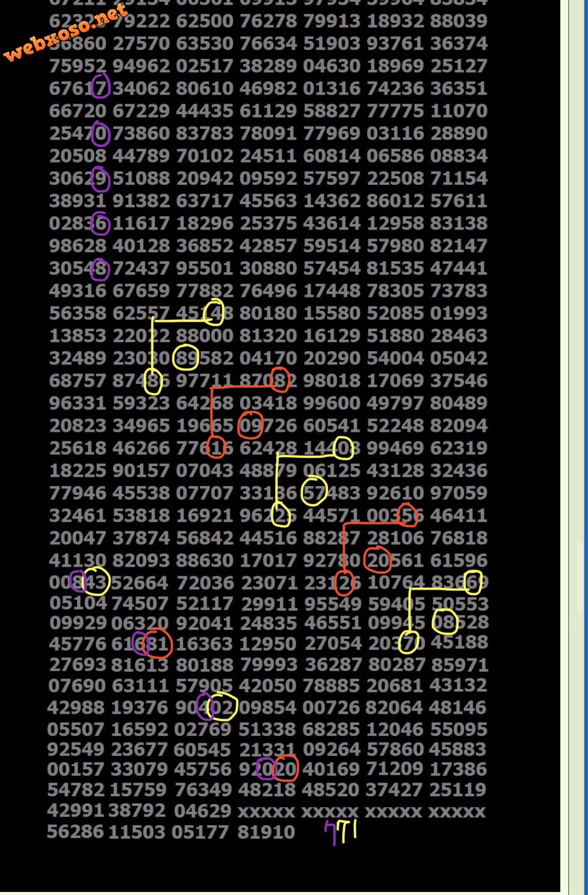Click the number 83783
Screen dimensions: 588x895
tap(205, 133)
